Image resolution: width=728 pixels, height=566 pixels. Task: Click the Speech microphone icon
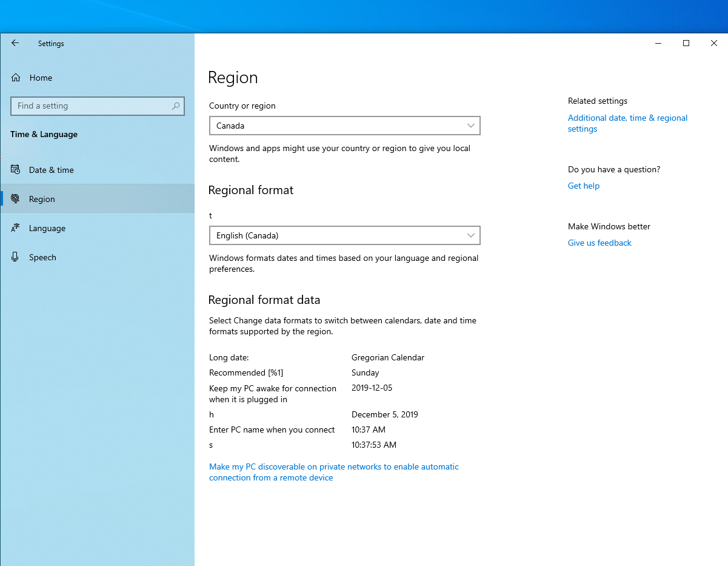pyautogui.click(x=16, y=257)
